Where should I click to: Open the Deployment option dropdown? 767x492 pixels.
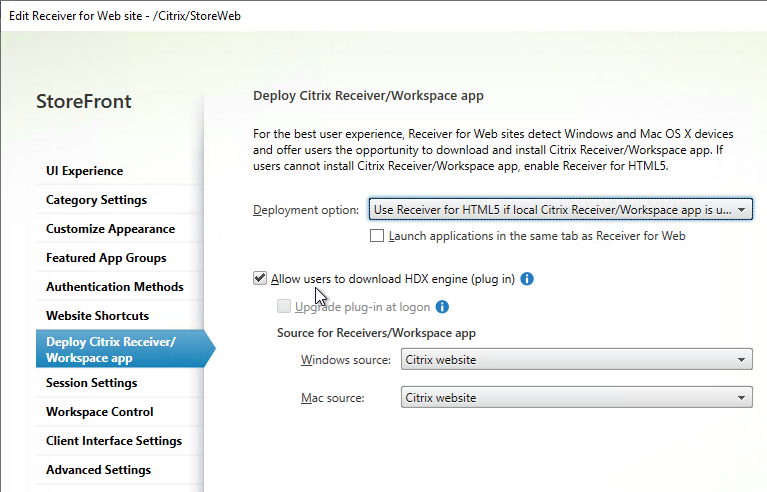coord(561,209)
